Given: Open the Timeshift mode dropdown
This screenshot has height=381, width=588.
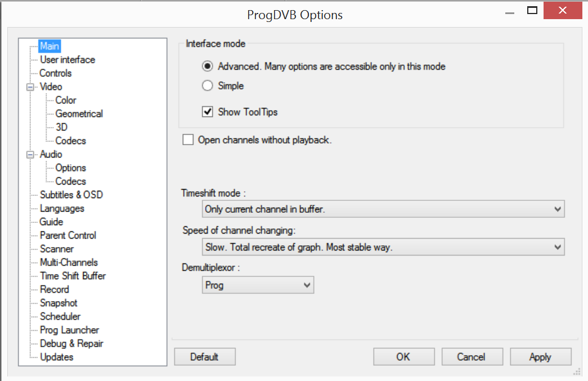Looking at the screenshot, I should (x=383, y=209).
